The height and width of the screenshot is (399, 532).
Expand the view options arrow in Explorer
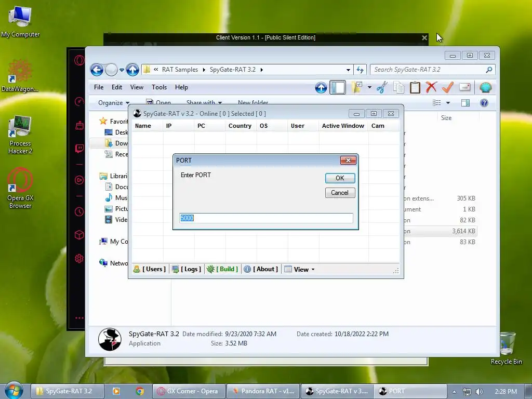pos(448,103)
